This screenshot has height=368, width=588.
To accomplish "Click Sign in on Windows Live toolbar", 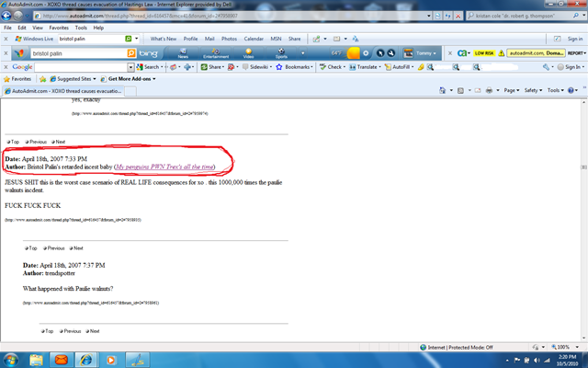I will [575, 39].
